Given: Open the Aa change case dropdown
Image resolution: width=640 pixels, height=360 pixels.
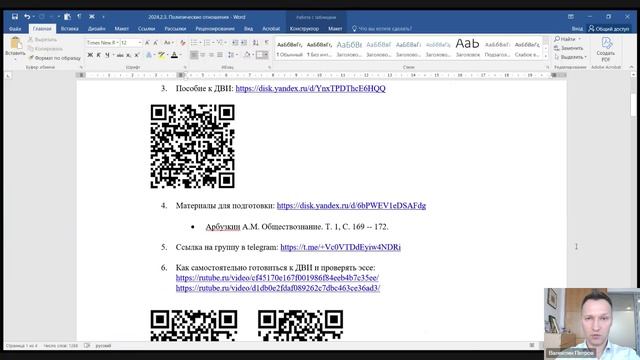Looking at the screenshot, I should coord(168,42).
